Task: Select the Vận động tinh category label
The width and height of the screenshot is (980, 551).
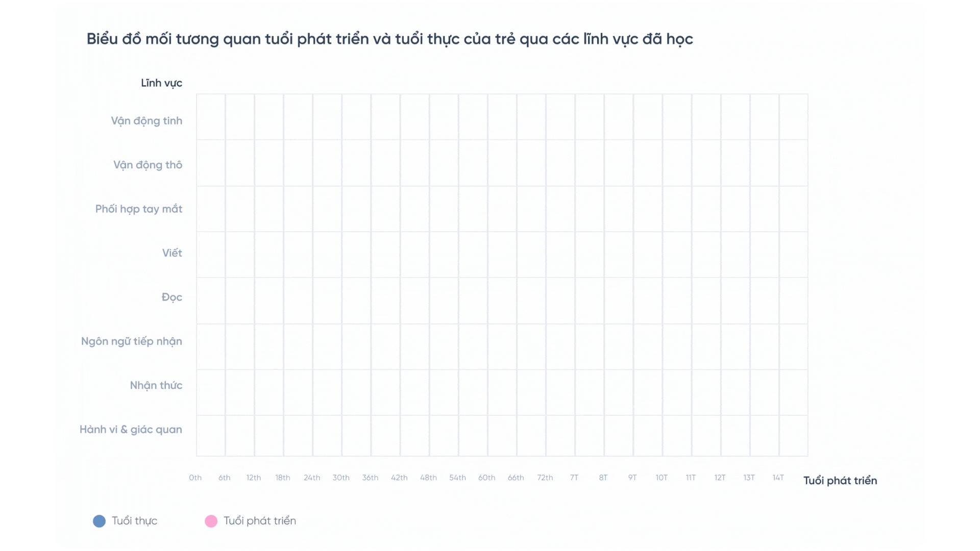Action: (146, 121)
